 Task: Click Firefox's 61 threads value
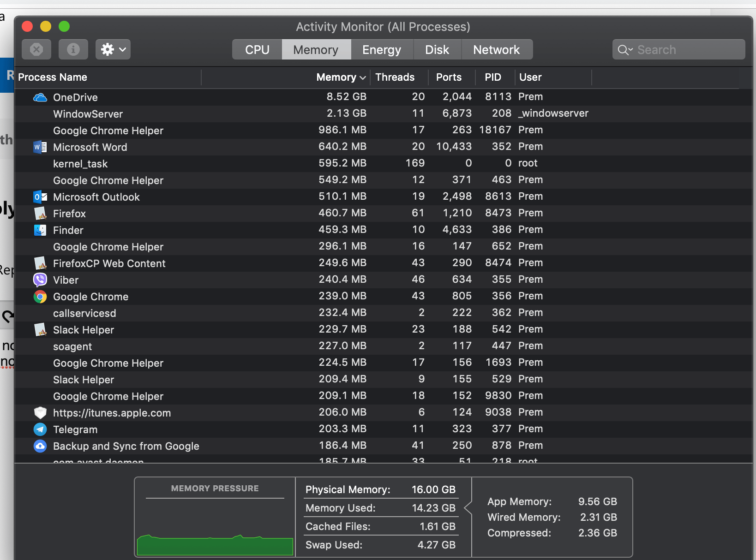pyautogui.click(x=418, y=213)
